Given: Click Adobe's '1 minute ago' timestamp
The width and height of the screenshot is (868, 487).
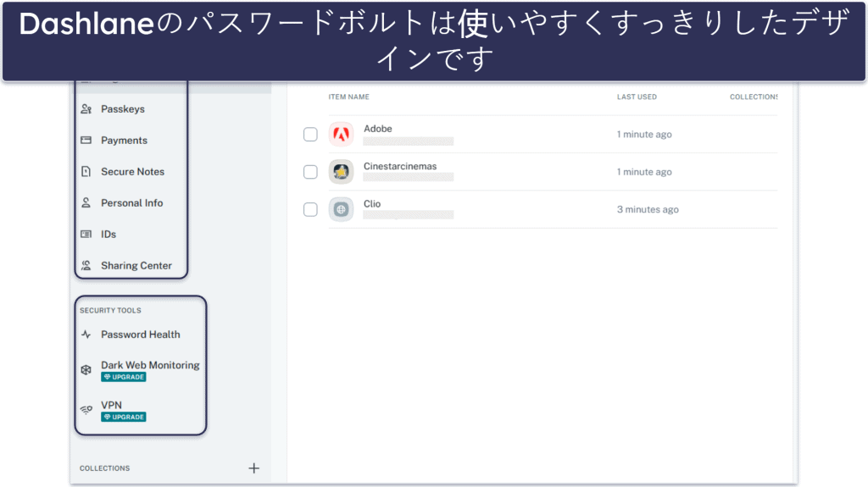Looking at the screenshot, I should click(x=644, y=135).
